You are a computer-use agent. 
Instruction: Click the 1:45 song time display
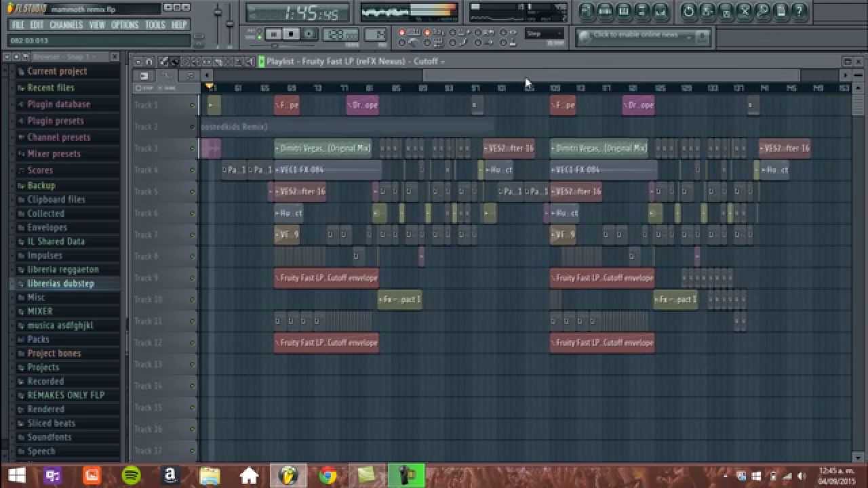299,13
